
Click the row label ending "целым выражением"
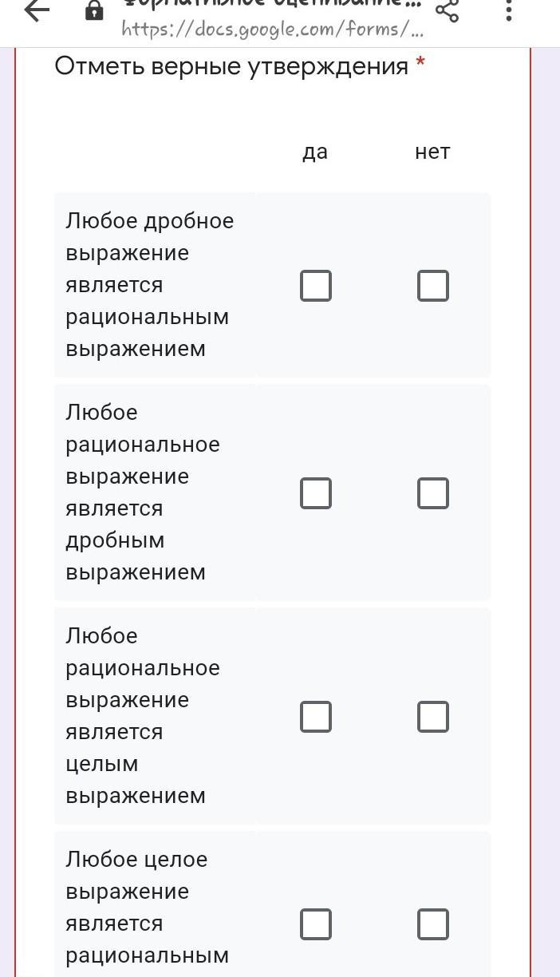pos(142,715)
